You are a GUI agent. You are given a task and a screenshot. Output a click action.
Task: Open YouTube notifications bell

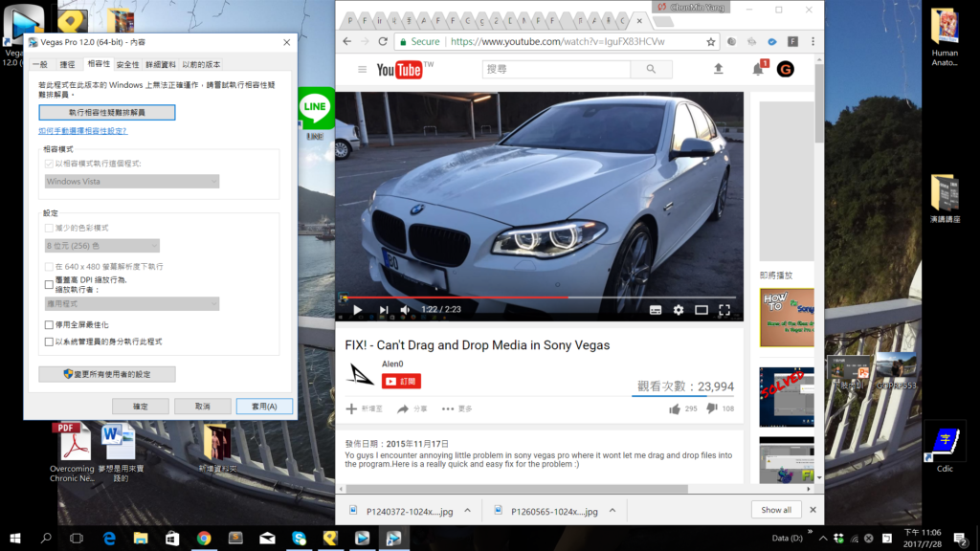pos(758,69)
